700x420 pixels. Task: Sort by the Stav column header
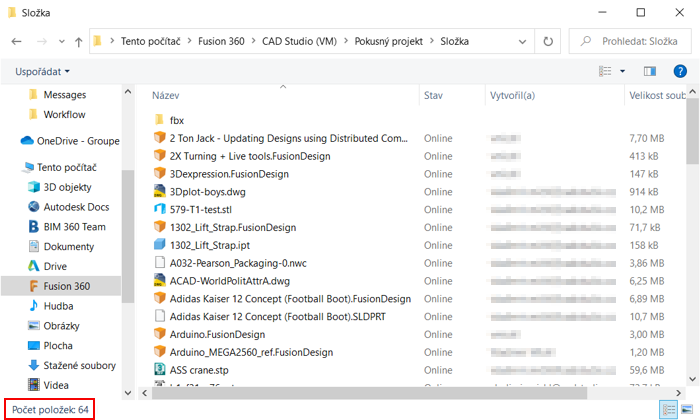[x=433, y=96]
